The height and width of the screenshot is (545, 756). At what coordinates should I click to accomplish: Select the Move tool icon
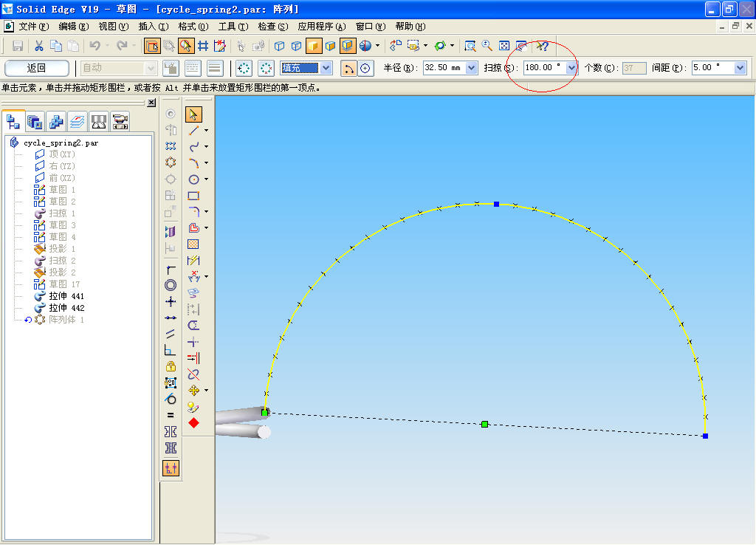pos(193,390)
